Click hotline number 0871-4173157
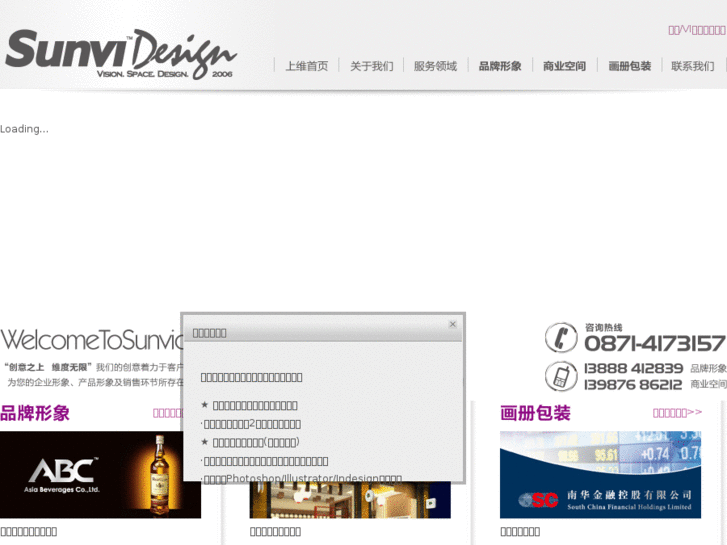 click(x=654, y=344)
